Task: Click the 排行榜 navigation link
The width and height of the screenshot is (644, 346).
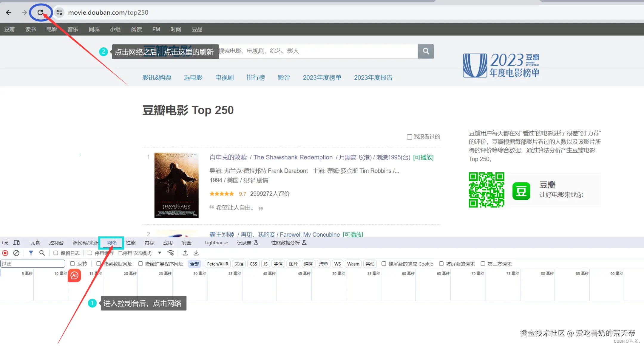Action: 256,77
